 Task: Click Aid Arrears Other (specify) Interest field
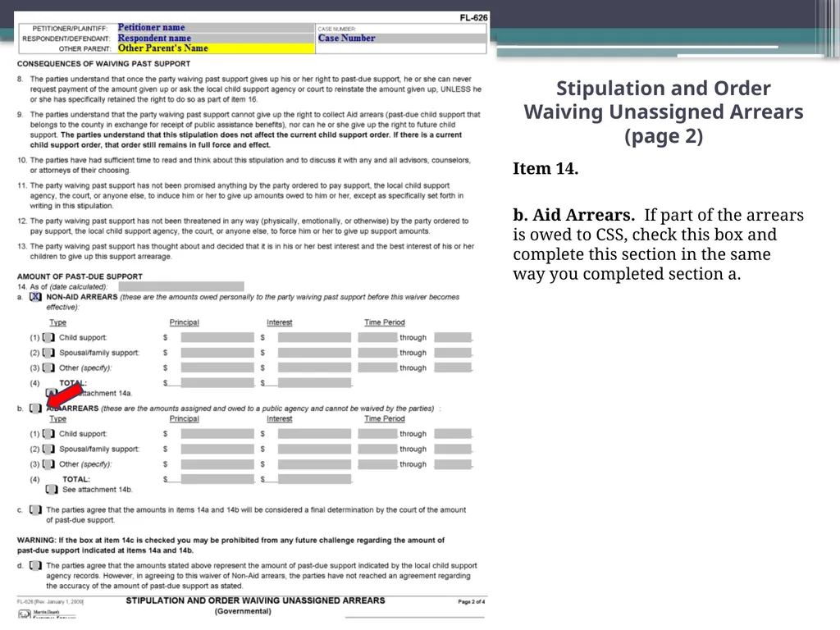click(314, 464)
